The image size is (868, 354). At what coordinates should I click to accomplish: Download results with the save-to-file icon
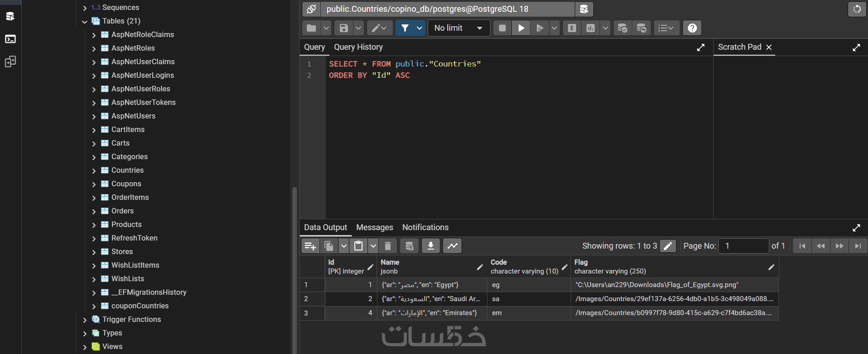click(x=431, y=246)
